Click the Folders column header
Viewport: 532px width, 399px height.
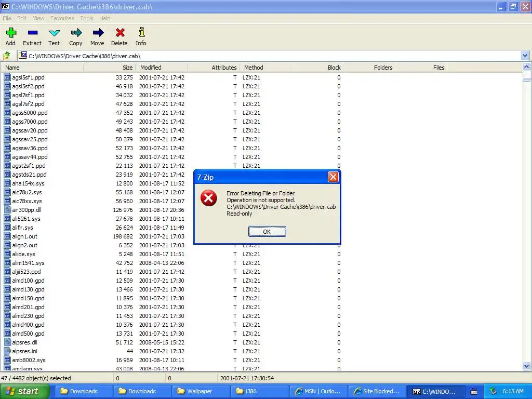click(369, 68)
